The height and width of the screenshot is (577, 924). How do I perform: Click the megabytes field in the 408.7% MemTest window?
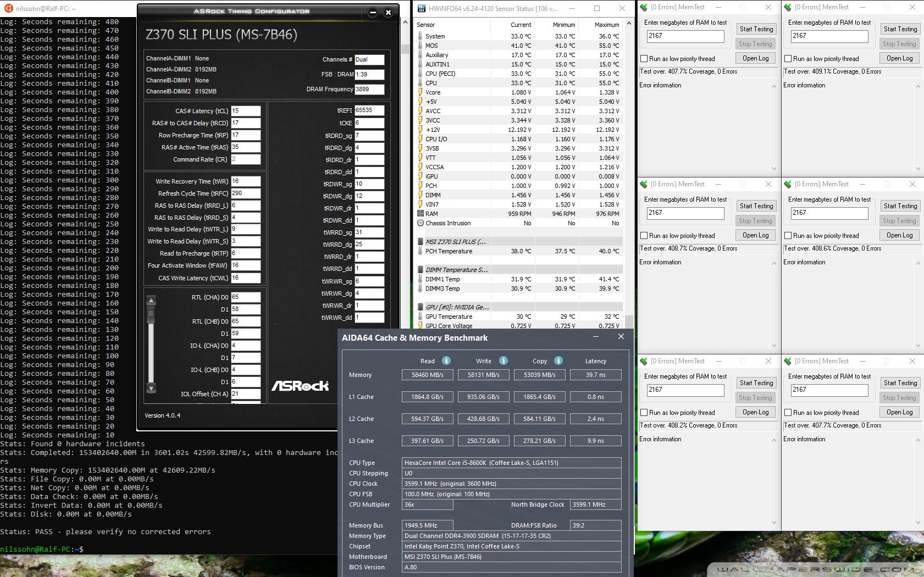(685, 213)
